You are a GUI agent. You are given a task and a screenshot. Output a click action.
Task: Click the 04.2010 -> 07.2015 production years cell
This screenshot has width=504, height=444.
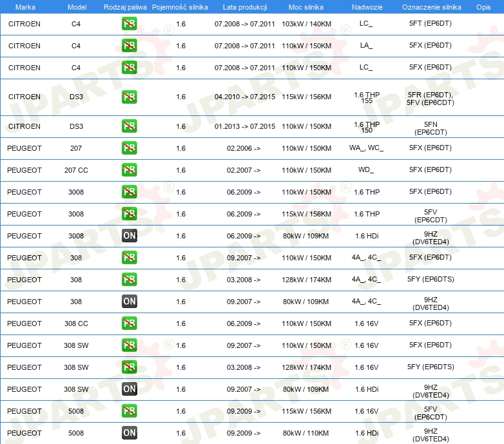click(x=245, y=97)
